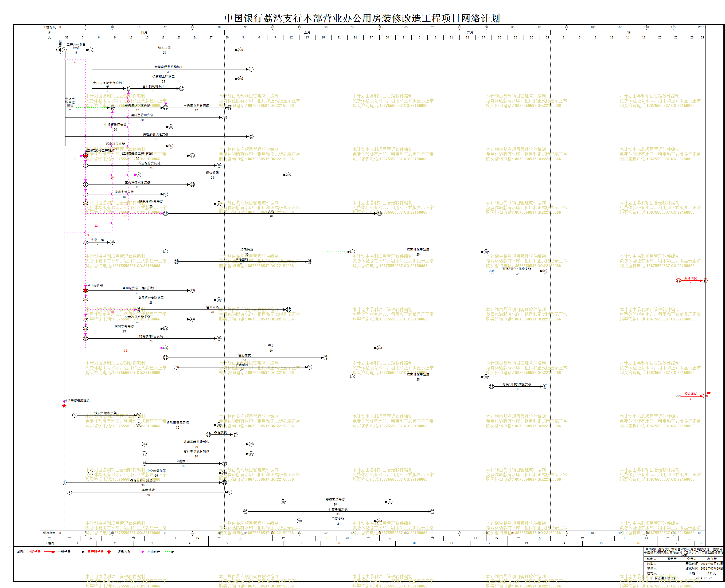Select the red milestone star for 1至5层装修工程班组

pos(85,156)
